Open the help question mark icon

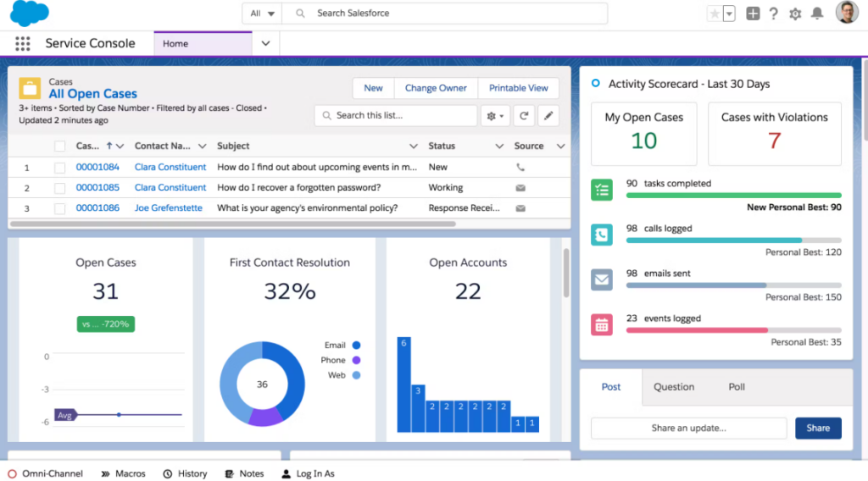pos(773,14)
